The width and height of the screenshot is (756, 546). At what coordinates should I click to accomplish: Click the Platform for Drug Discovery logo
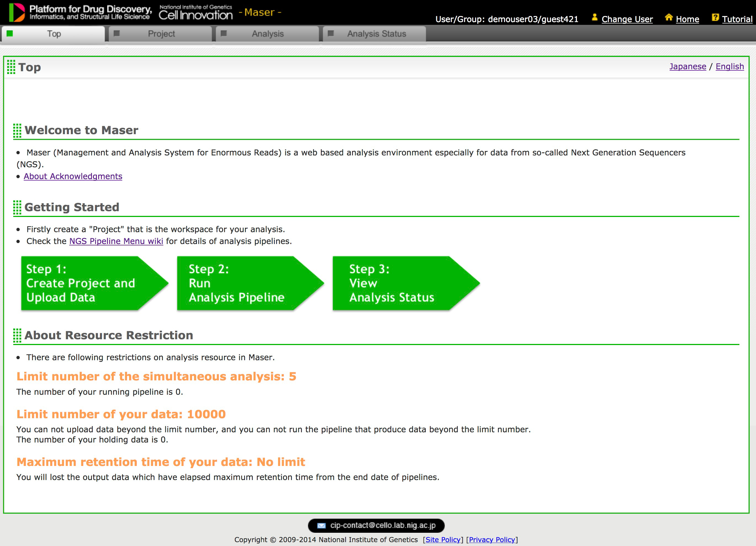coord(80,12)
